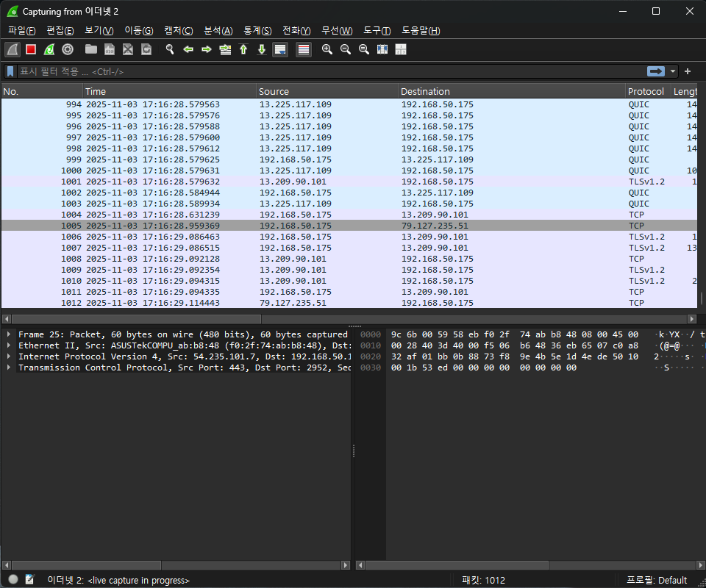Zoom in on packet list text

[327, 49]
